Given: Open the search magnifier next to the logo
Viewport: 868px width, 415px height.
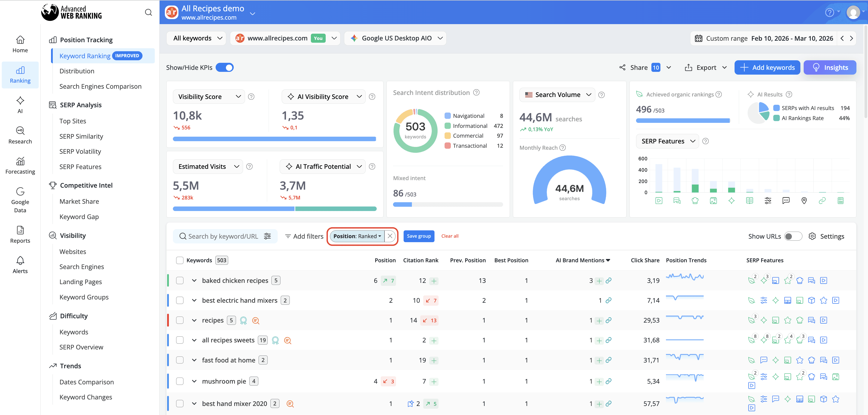Looking at the screenshot, I should (x=148, y=12).
